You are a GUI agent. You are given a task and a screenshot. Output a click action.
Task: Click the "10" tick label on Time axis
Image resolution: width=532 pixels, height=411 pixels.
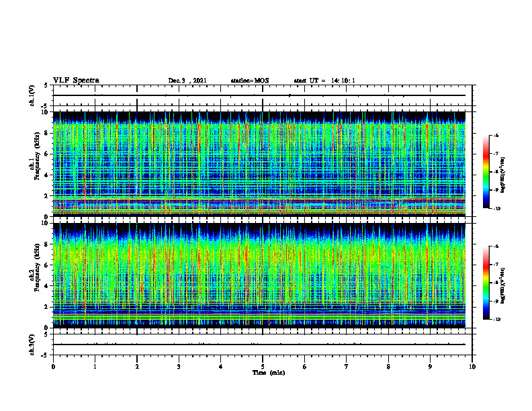(472, 367)
